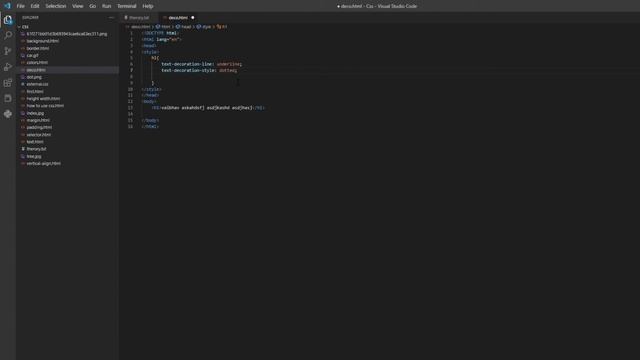Open the Run and Debug view
Viewport: 640px width, 360px height.
click(x=8, y=67)
